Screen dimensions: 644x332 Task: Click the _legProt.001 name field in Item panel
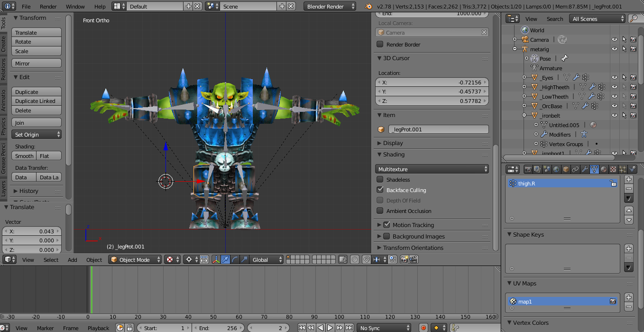pos(438,129)
